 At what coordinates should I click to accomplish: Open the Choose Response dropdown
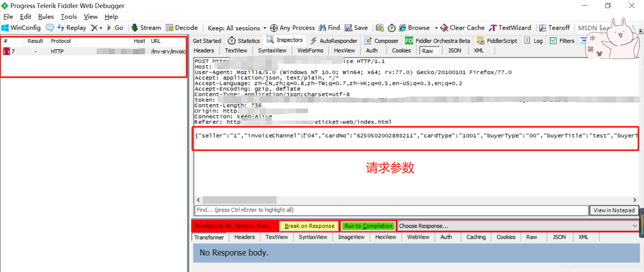(x=518, y=226)
